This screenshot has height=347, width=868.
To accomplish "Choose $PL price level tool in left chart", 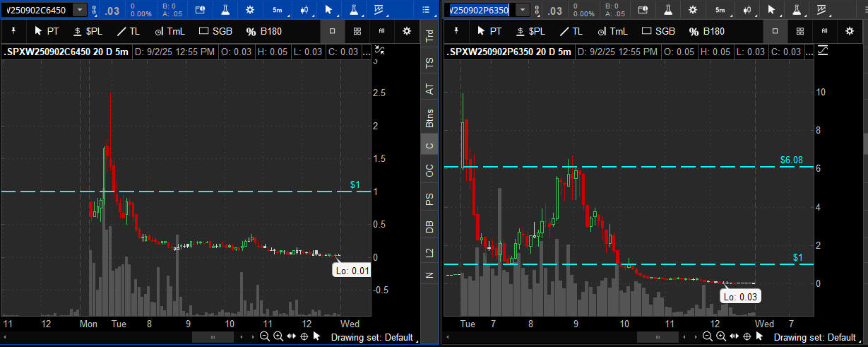I will coord(88,31).
